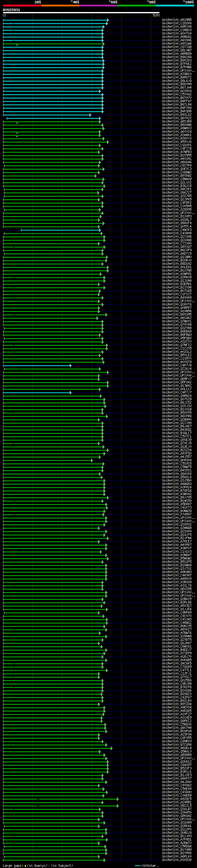
Task: Open the UniRef100_A9S1W6 hit link
Action: point(177,43)
